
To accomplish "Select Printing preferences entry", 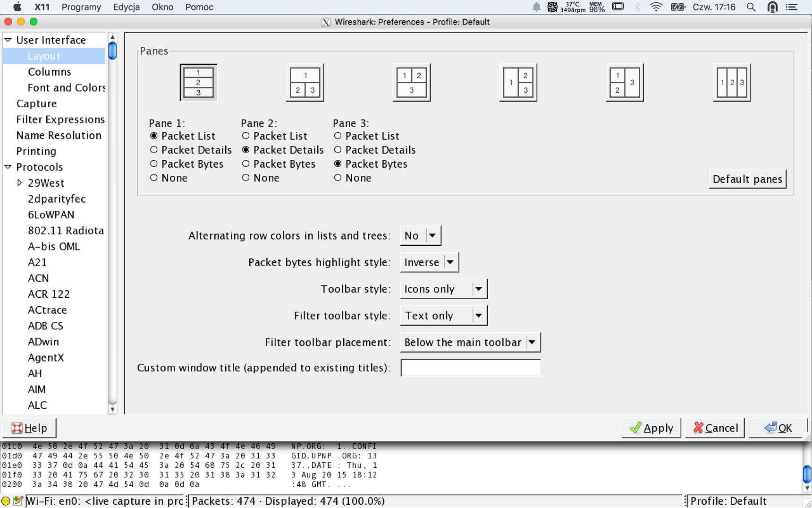I will tap(36, 151).
